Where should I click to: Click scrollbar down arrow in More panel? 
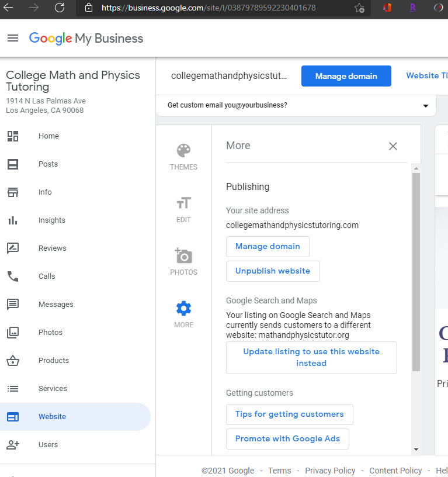[416, 450]
